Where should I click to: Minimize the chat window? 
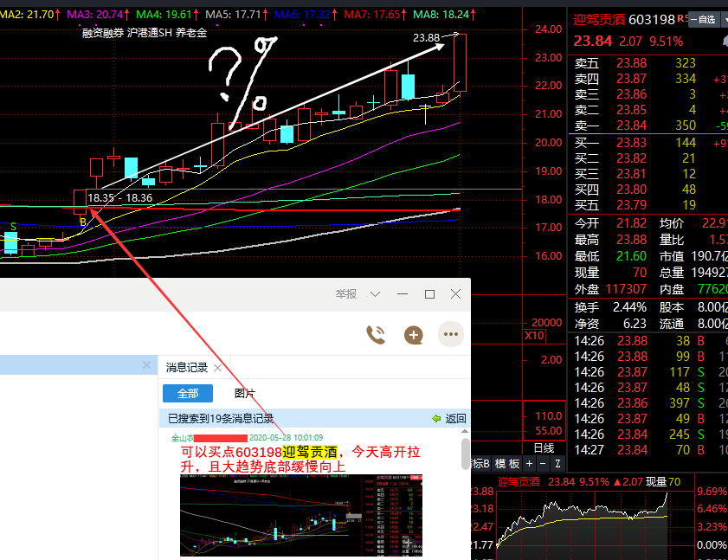click(402, 294)
